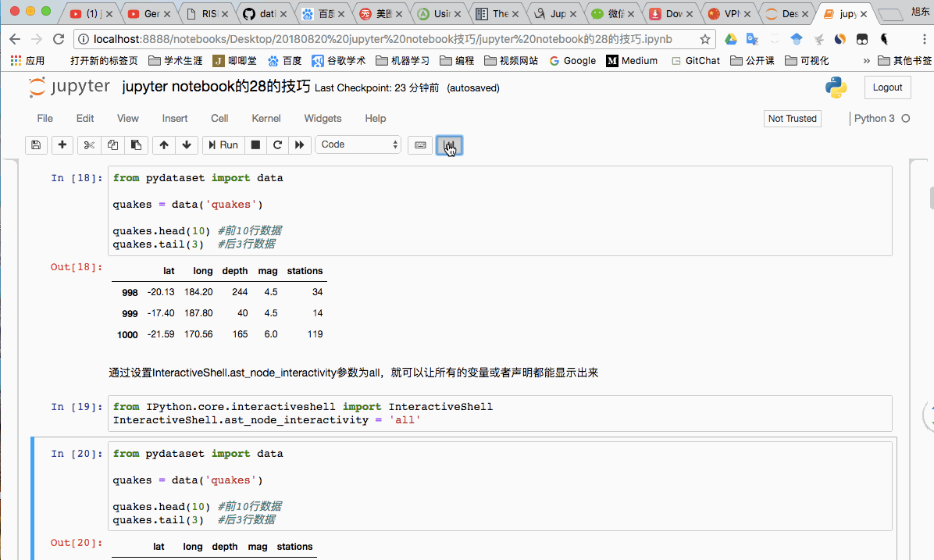
Task: Click the Jupyter logo
Action: click(69, 87)
